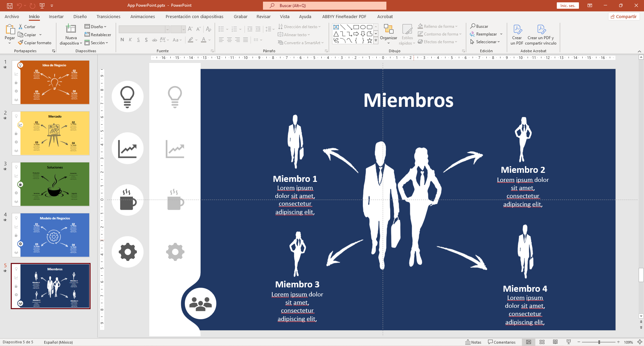Viewport: 644px width, 346px height.
Task: Switch to the Transiciones tab
Action: [x=108, y=16]
